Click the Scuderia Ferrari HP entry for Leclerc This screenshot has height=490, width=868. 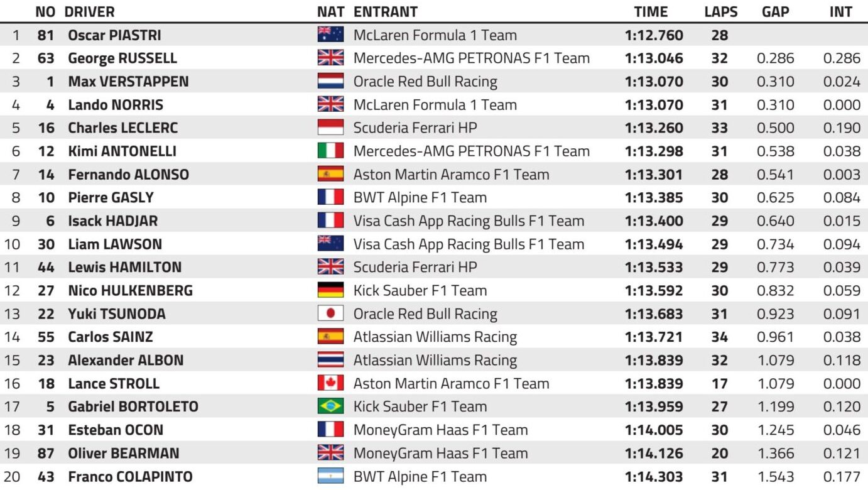coord(415,128)
